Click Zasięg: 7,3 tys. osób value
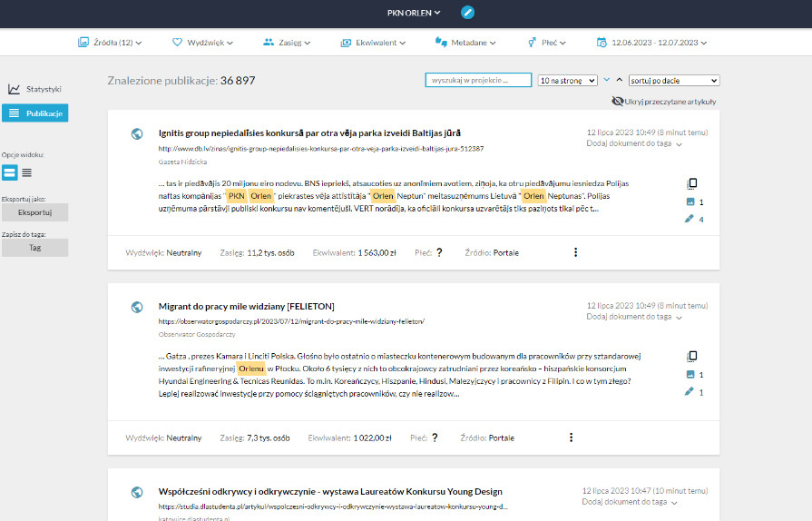 pyautogui.click(x=255, y=438)
